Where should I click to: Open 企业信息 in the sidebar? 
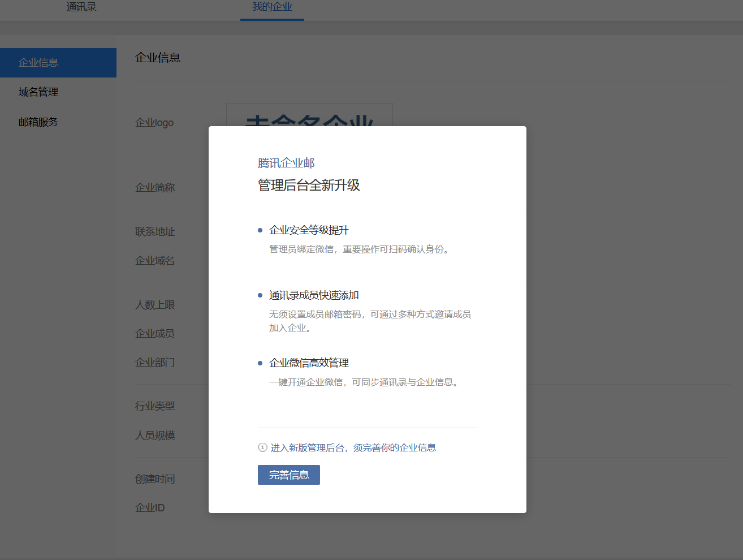[58, 63]
